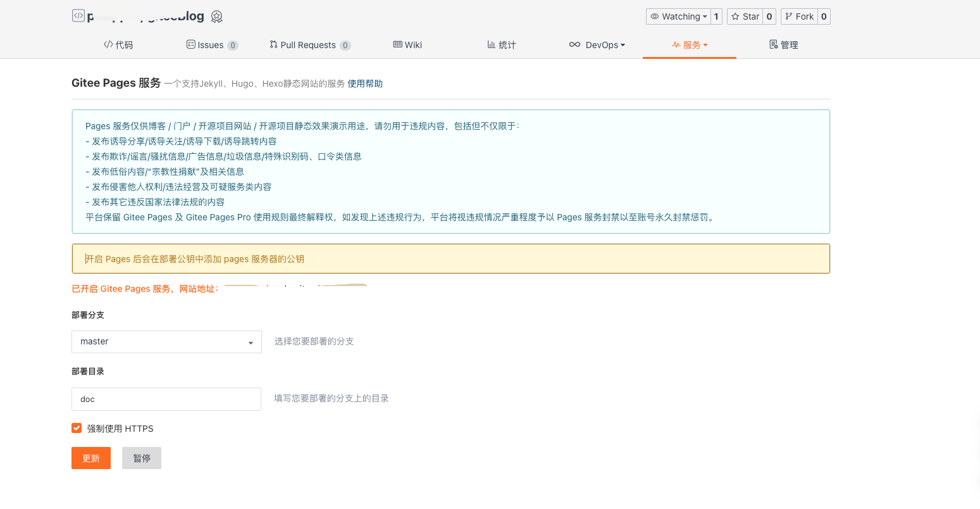Click the 统计 bar chart icon
Image resolution: width=980 pixels, height=509 pixels.
[492, 44]
